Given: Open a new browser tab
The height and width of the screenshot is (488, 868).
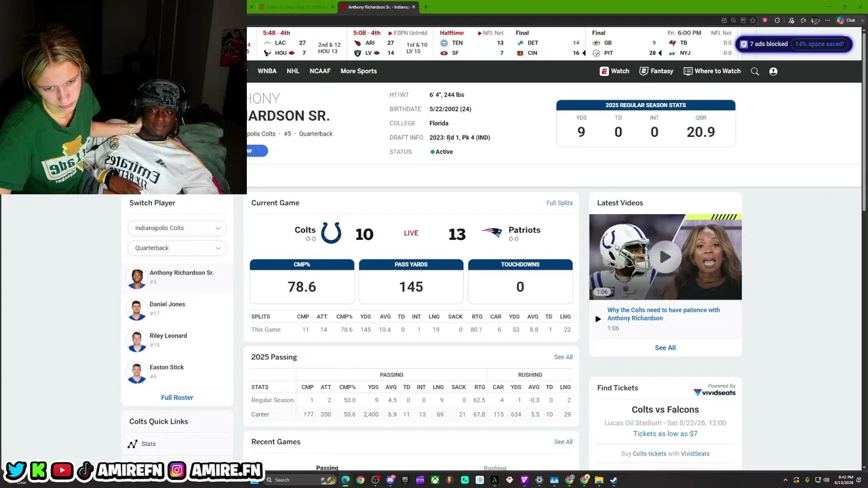Looking at the screenshot, I should pyautogui.click(x=426, y=7).
